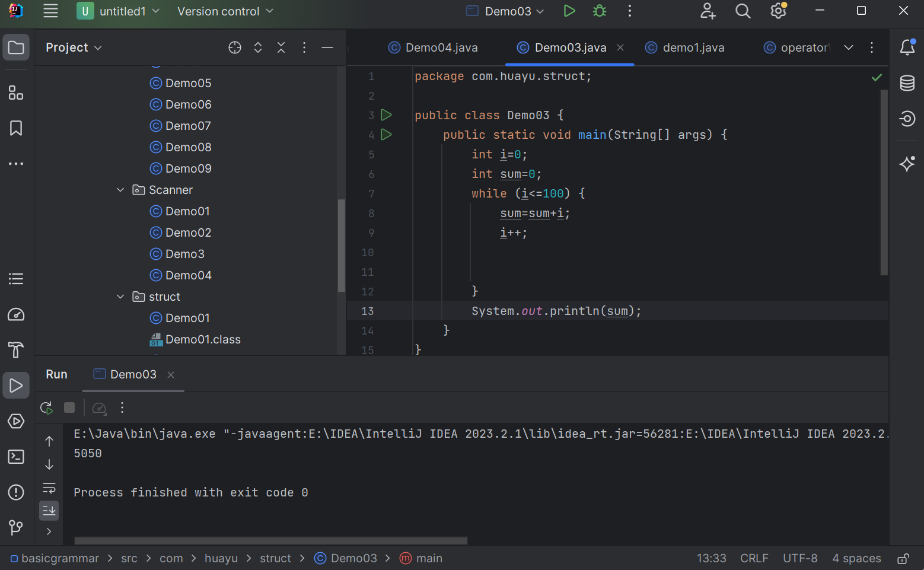Open the AI Assistant sparkle icon
Viewport: 924px width, 570px height.
click(x=907, y=164)
